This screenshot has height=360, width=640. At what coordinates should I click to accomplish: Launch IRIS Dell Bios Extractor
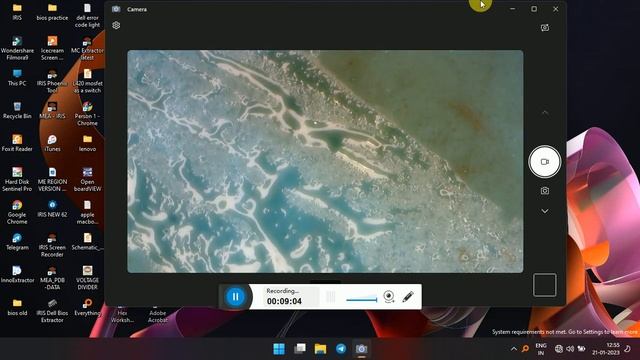click(52, 311)
